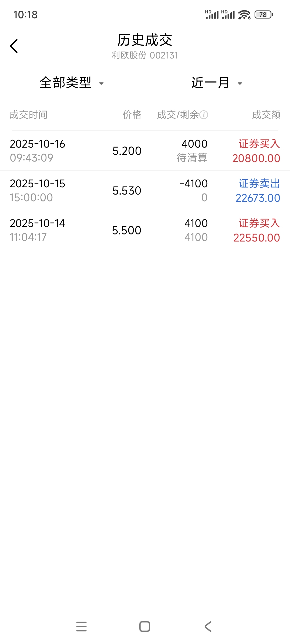Screen dimensions: 290x644
Task: Tap the 证券卖出 label of 22673.00
Action: (x=259, y=184)
